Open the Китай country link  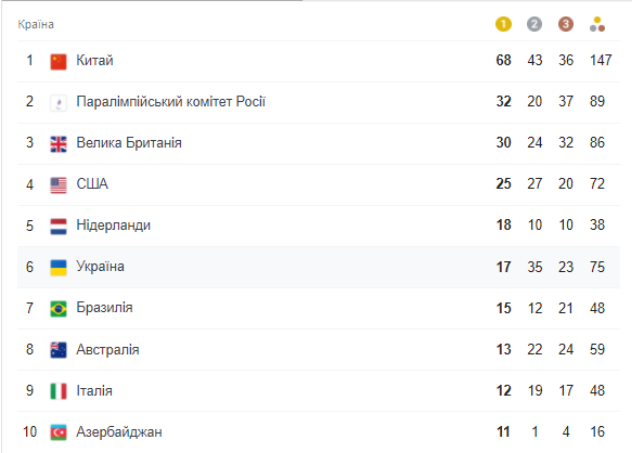tap(95, 61)
